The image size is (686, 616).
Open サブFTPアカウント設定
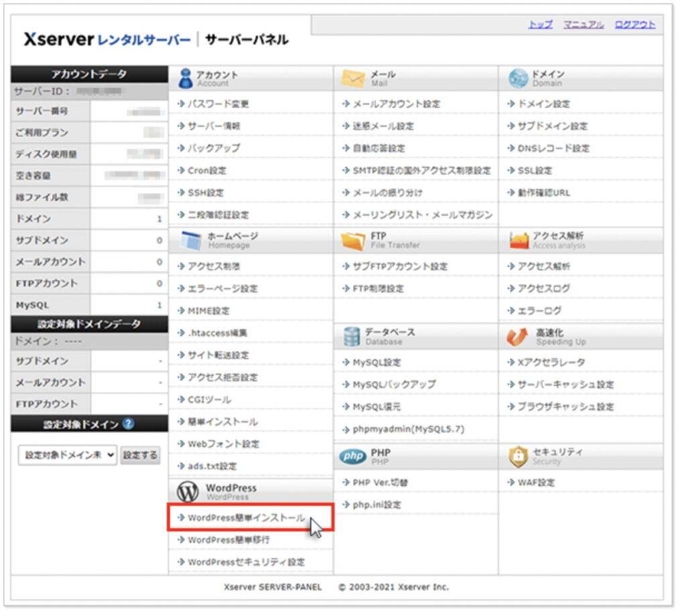tap(400, 266)
